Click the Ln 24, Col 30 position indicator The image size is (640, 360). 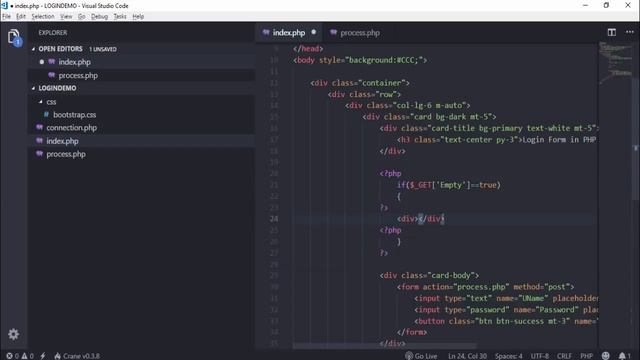467,356
